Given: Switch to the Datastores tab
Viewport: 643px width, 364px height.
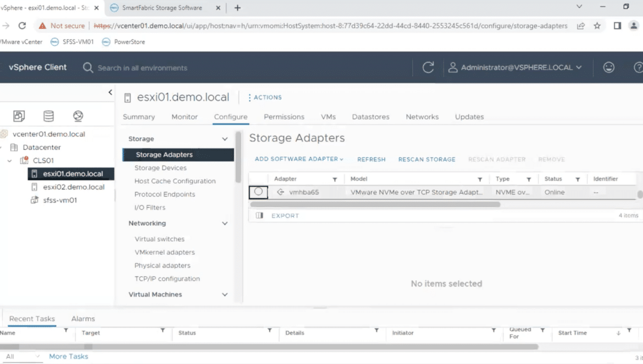Looking at the screenshot, I should point(371,117).
